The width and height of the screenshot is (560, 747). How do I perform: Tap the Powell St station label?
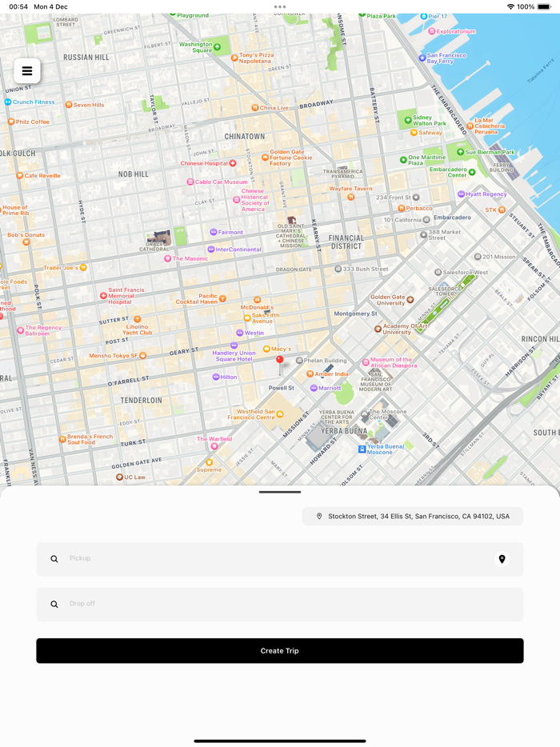[x=281, y=388]
